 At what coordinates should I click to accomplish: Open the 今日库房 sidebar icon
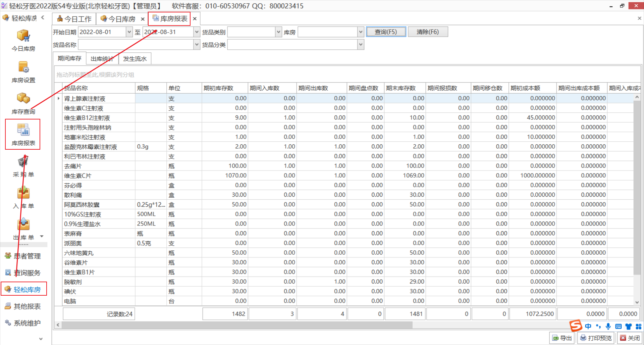tap(23, 40)
